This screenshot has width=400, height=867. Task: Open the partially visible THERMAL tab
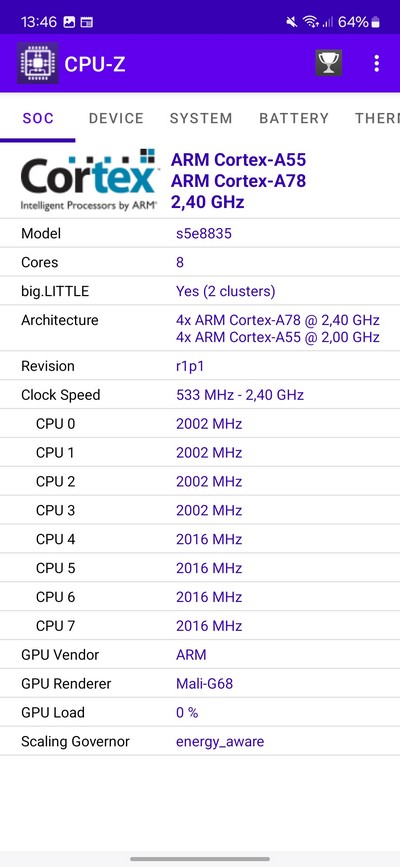377,118
